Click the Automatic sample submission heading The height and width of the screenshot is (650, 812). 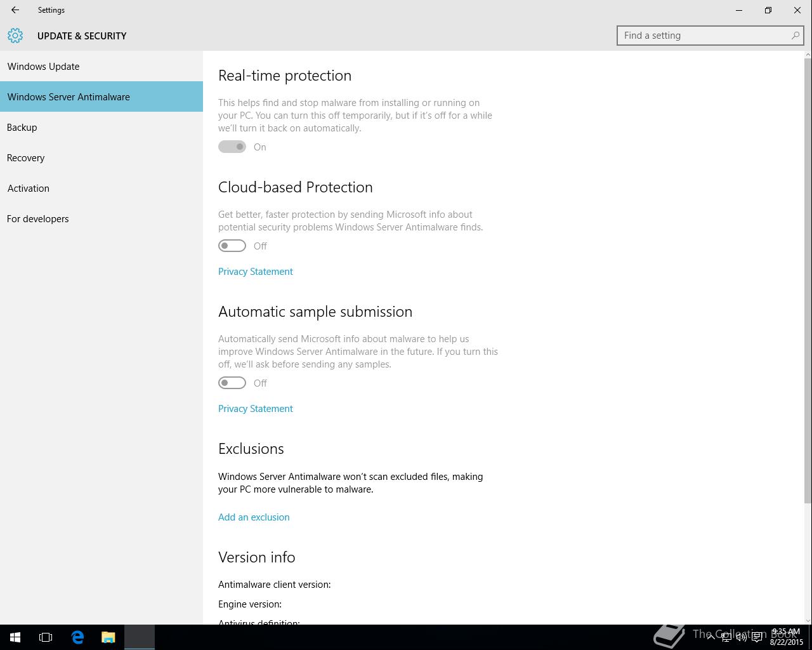pyautogui.click(x=315, y=312)
